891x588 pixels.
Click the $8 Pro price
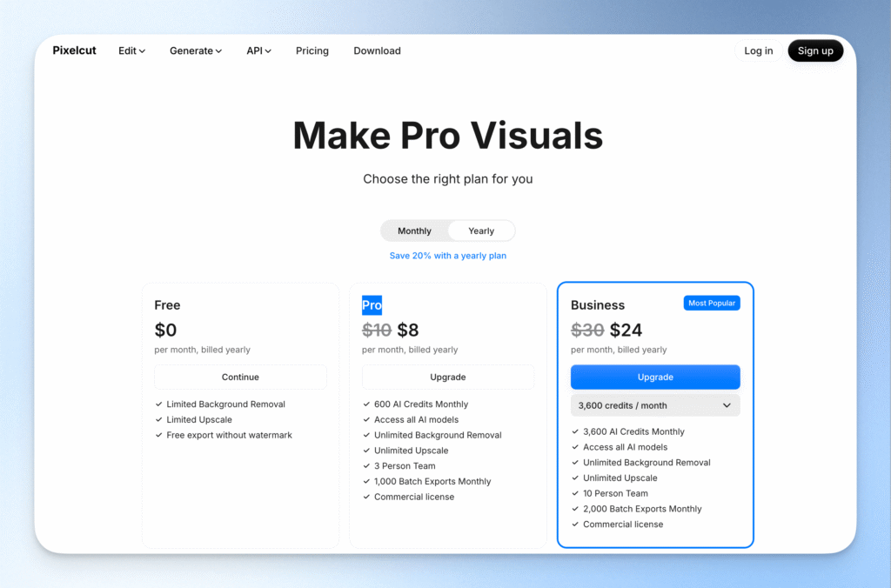[408, 330]
